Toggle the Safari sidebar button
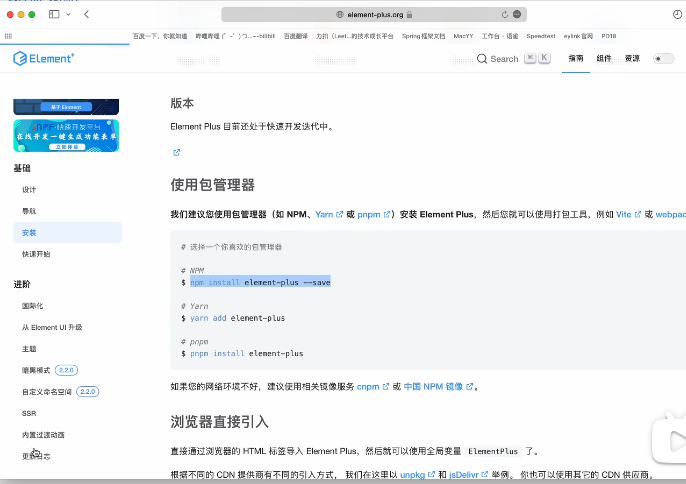Screen dimensions: 686x484 [54, 14]
